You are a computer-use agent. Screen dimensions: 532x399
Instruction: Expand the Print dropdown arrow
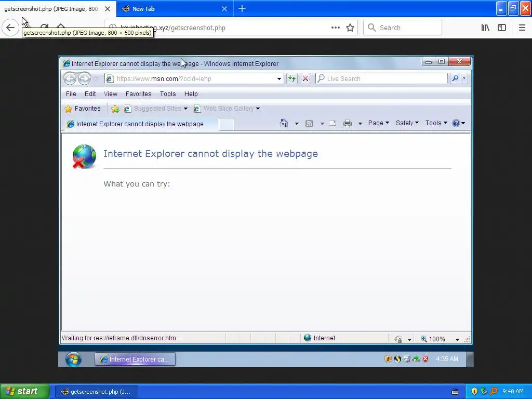click(360, 124)
